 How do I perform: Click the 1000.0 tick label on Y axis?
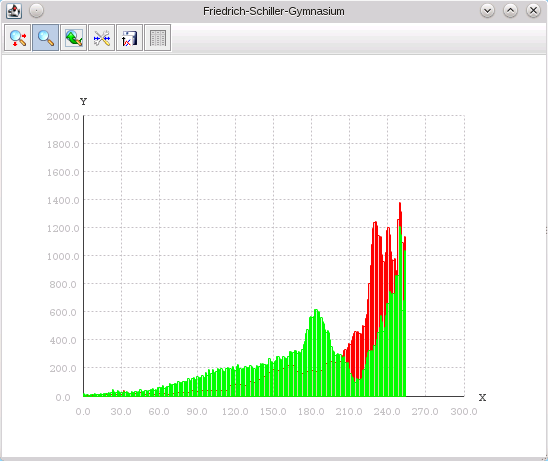(x=63, y=256)
